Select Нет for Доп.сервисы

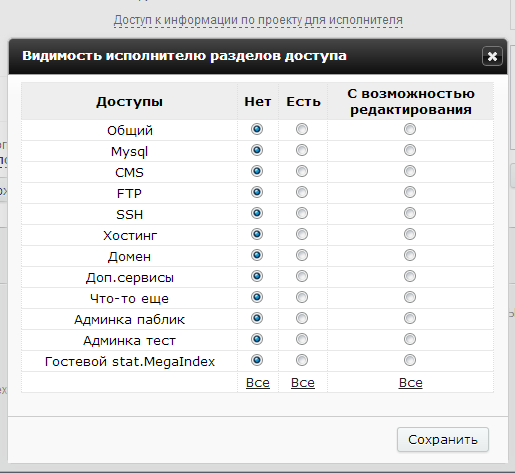point(257,276)
